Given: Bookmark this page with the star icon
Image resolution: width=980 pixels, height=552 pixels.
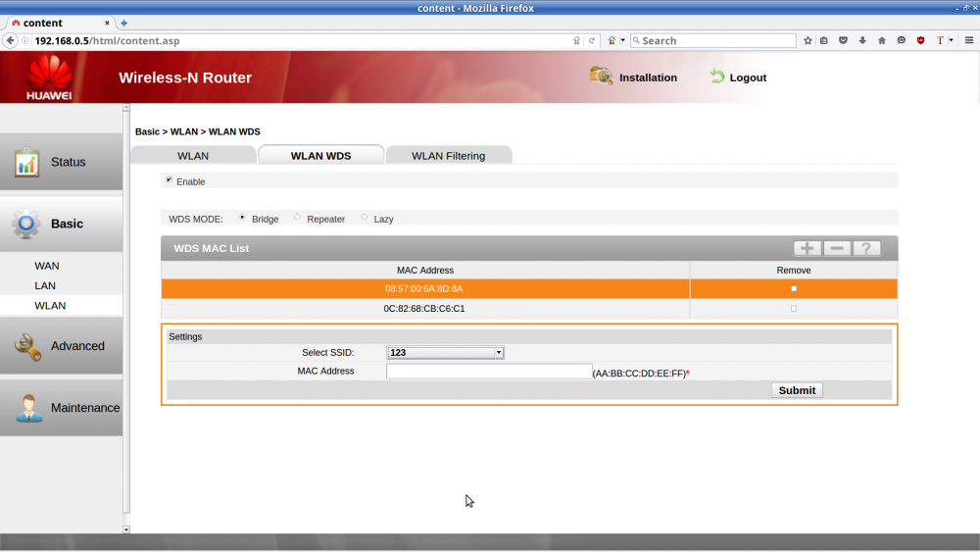Looking at the screenshot, I should 808,40.
